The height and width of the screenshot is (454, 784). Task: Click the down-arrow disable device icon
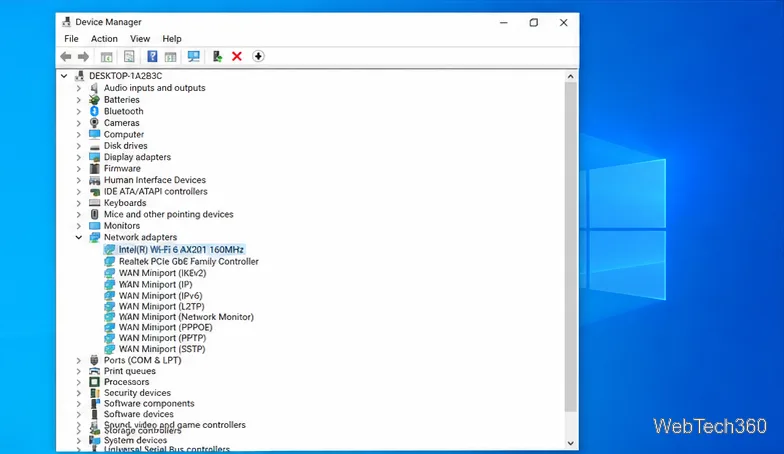pyautogui.click(x=258, y=56)
